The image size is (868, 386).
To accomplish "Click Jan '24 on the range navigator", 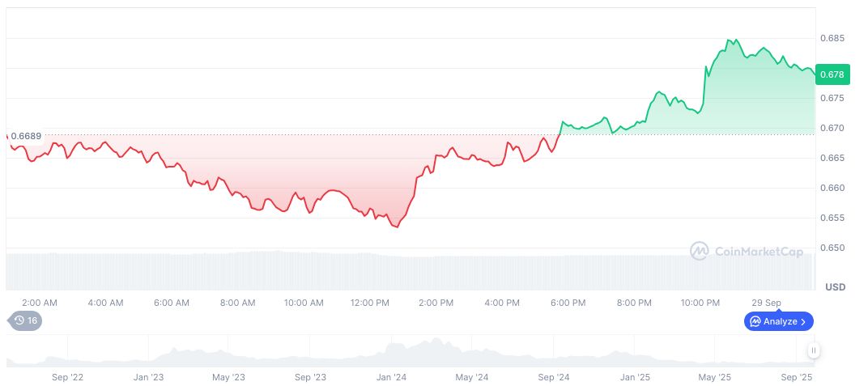I will tap(391, 377).
